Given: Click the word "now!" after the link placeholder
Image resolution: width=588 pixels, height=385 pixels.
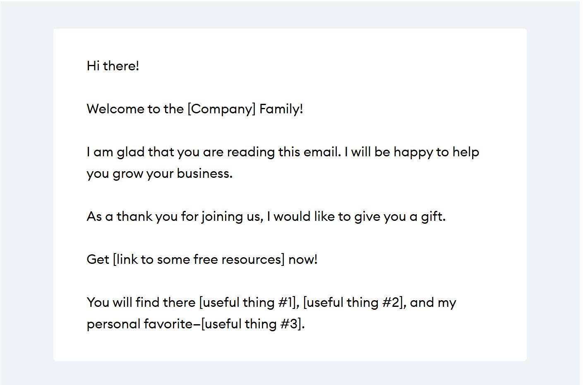Looking at the screenshot, I should tap(303, 259).
